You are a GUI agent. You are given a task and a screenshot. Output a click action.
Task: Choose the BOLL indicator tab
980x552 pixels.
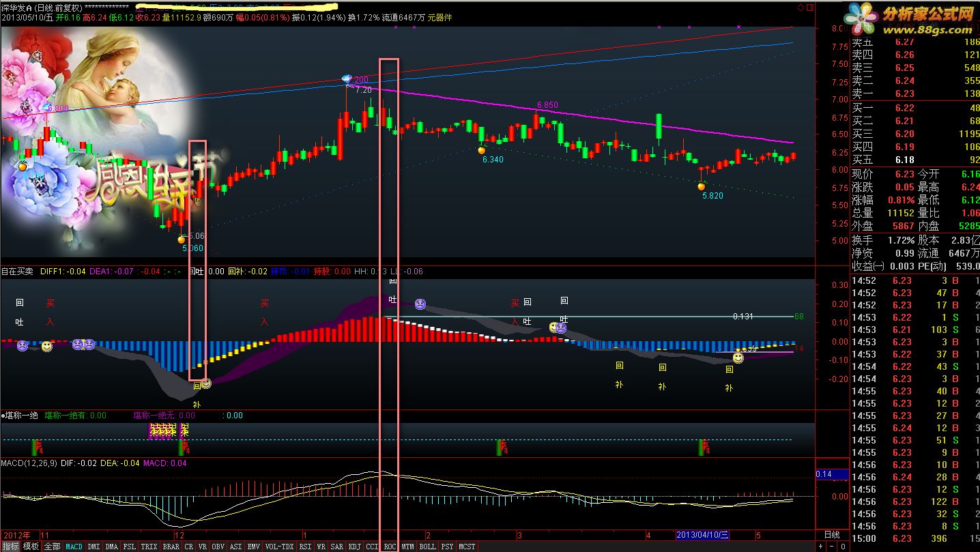pos(427,547)
